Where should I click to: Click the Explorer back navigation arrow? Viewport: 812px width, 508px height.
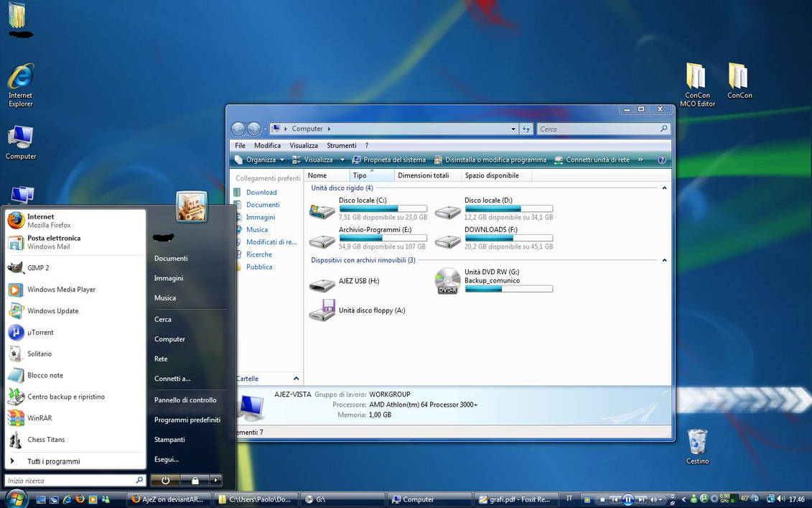point(238,129)
